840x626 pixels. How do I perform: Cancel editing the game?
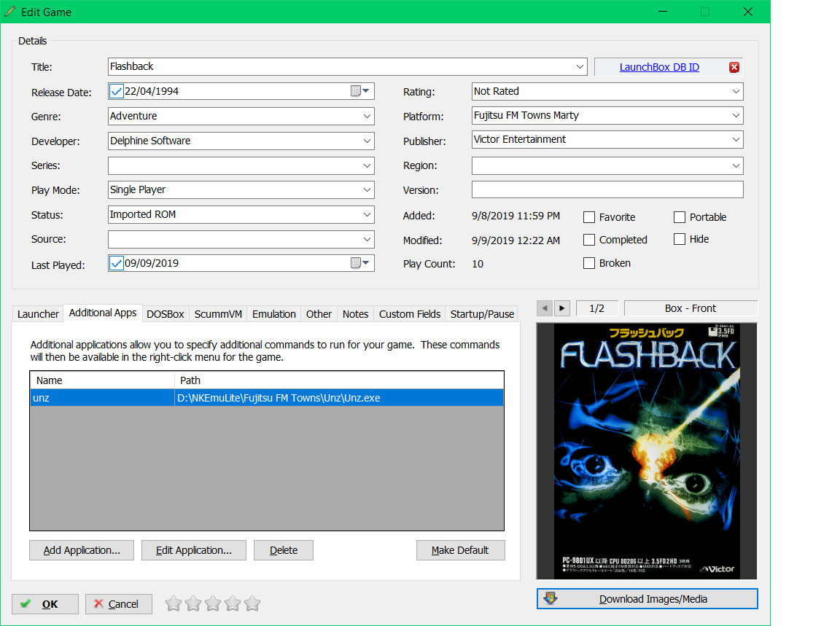point(118,604)
